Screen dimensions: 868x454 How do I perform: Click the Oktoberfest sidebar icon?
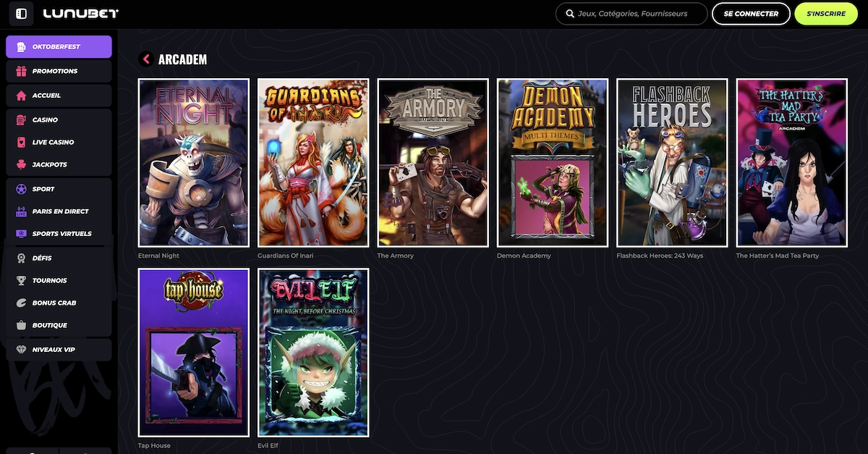pos(20,46)
